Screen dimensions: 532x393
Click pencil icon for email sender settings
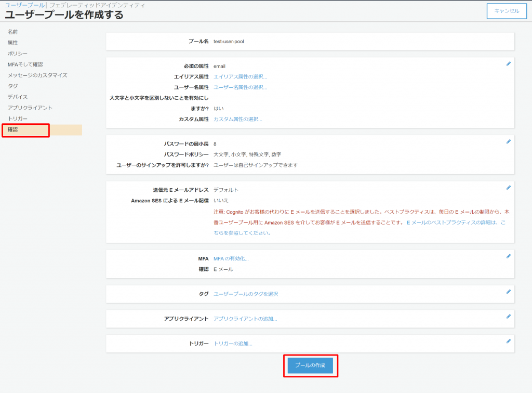(x=508, y=188)
